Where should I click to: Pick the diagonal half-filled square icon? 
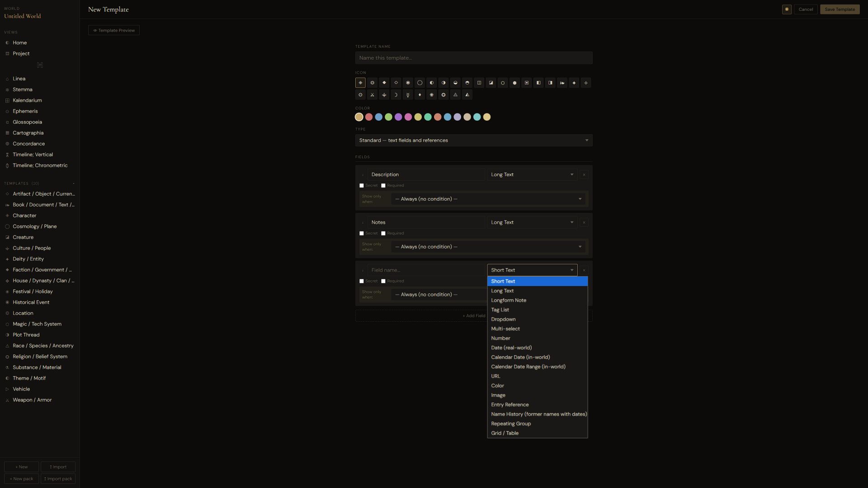coord(491,83)
